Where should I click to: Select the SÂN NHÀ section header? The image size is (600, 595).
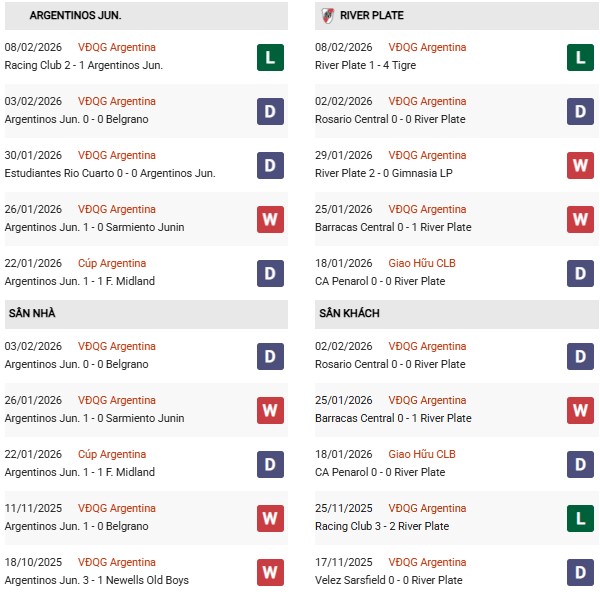32,314
